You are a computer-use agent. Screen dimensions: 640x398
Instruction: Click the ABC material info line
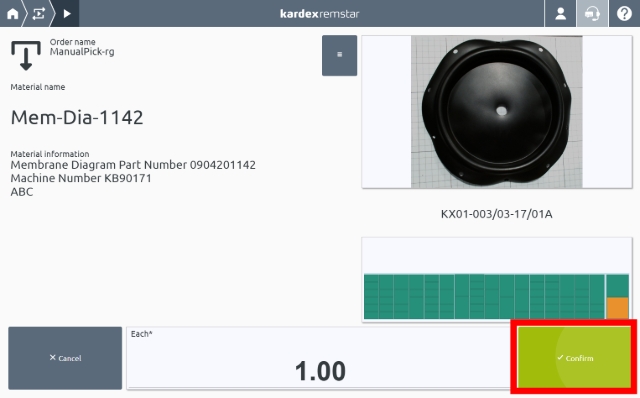(x=22, y=192)
